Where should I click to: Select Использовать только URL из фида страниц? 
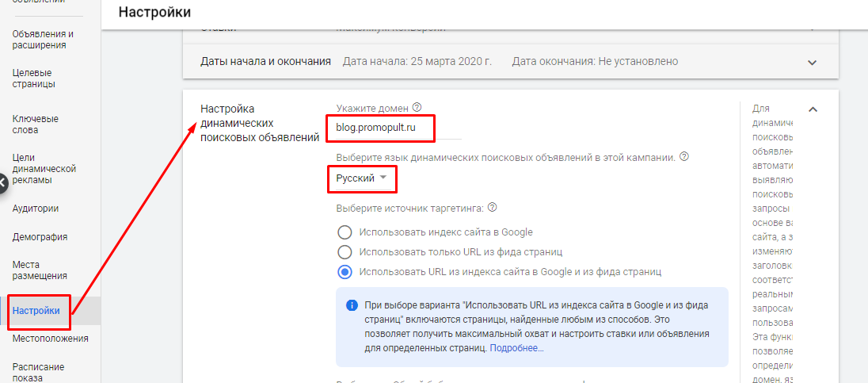[345, 252]
